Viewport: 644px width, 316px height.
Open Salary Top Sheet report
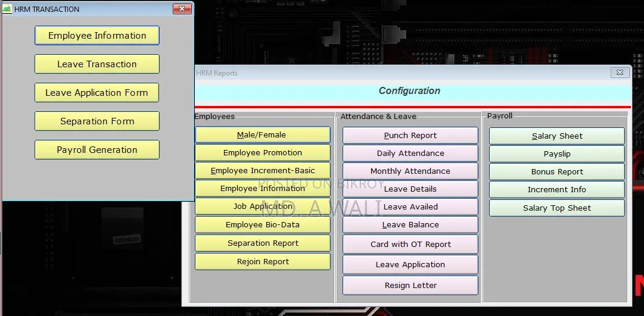[557, 208]
